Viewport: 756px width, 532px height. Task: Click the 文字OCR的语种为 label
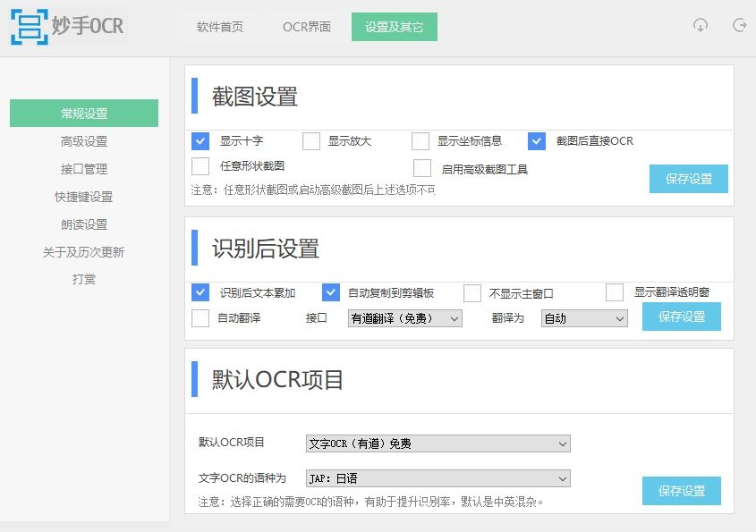[242, 478]
